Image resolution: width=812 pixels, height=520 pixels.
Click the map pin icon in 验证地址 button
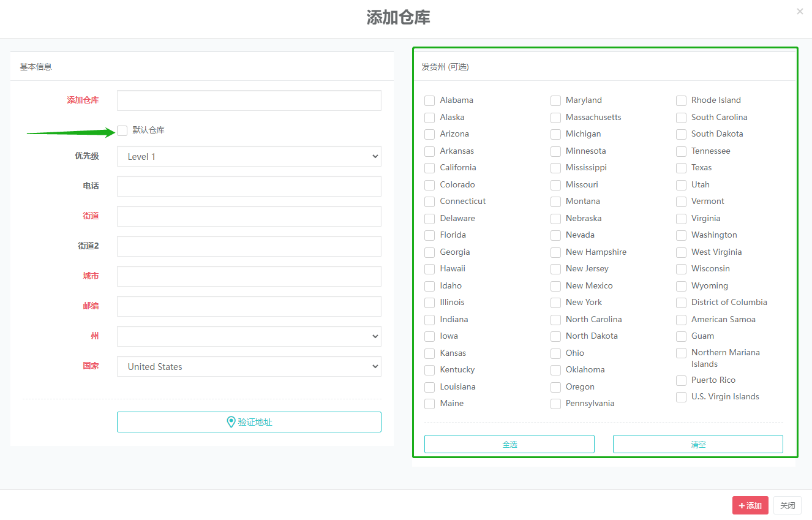(231, 422)
